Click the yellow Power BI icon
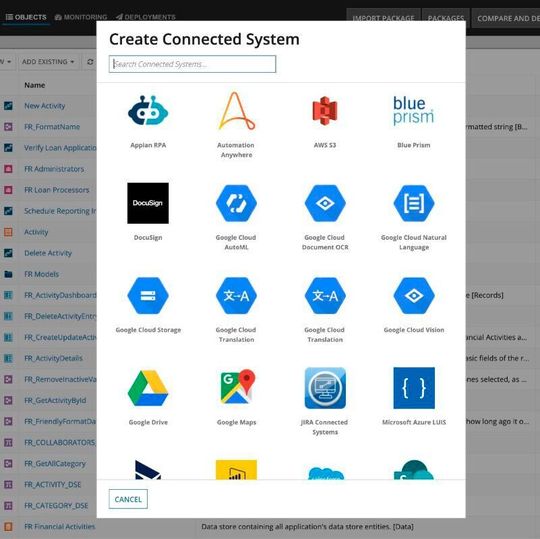 click(236, 469)
